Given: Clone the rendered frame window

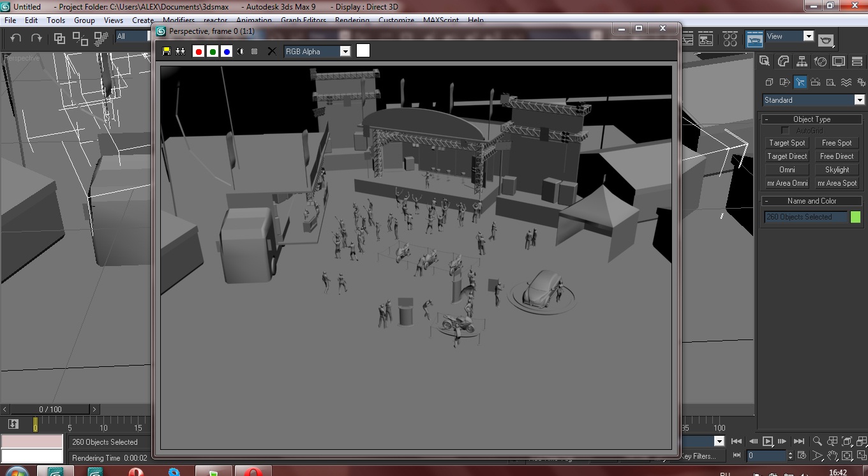Looking at the screenshot, I should pos(181,52).
